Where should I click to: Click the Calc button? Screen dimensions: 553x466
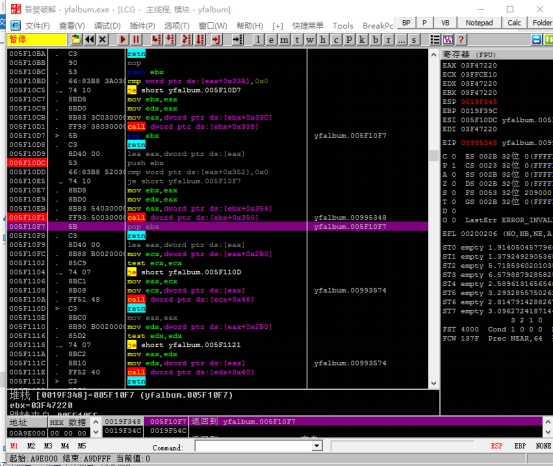(x=514, y=23)
